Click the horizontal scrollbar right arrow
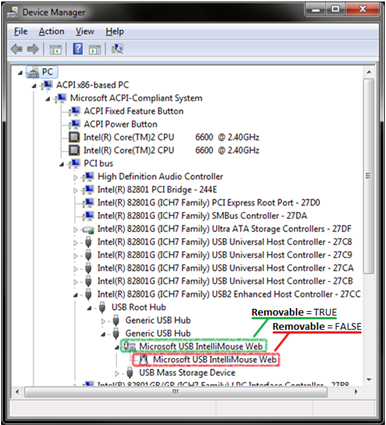386x425 pixels. [356, 392]
